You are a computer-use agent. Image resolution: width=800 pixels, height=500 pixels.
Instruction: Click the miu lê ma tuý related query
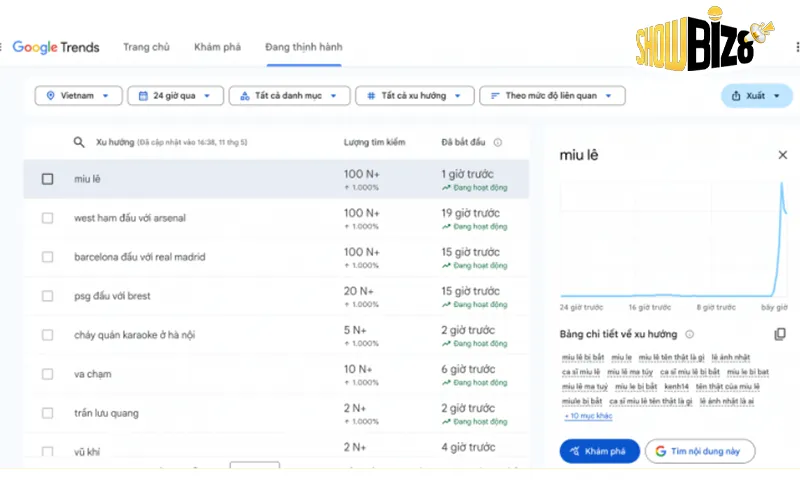585,387
